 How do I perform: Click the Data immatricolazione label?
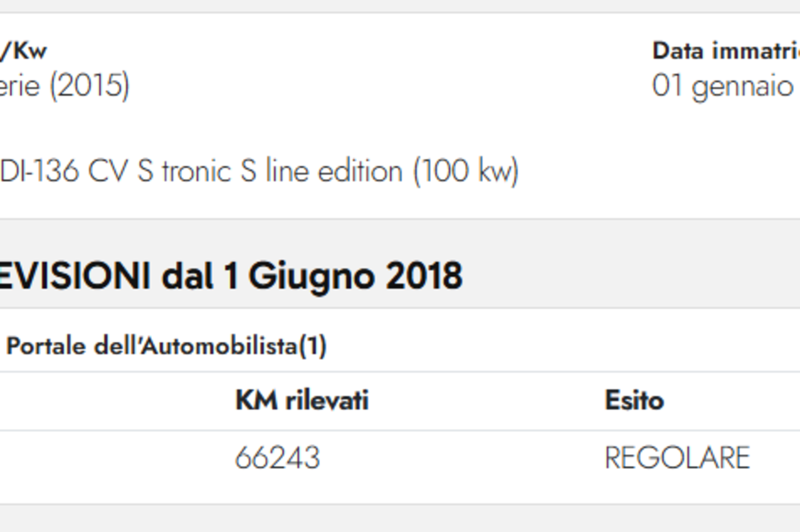click(726, 50)
